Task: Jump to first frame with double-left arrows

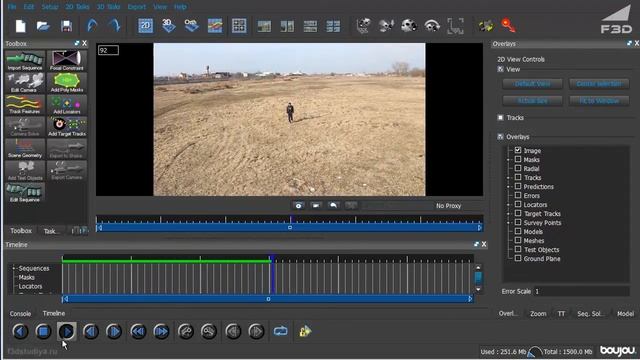Action: tap(138, 331)
